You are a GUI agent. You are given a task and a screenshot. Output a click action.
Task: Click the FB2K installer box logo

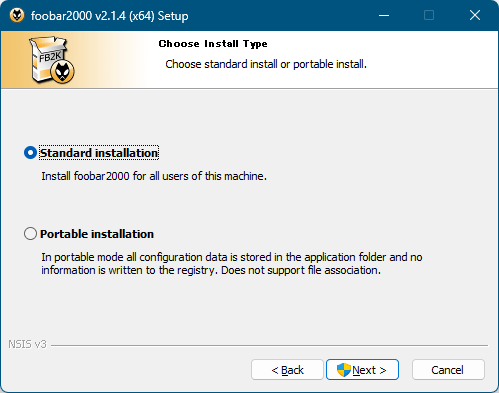(52, 60)
